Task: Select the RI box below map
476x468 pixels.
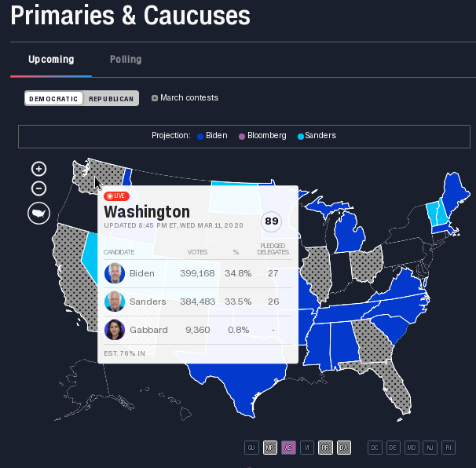Action: click(x=449, y=448)
